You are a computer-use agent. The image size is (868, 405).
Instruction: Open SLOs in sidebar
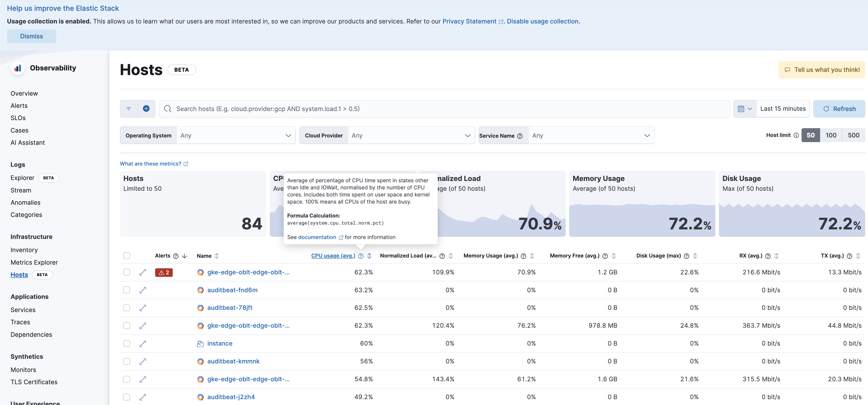18,118
